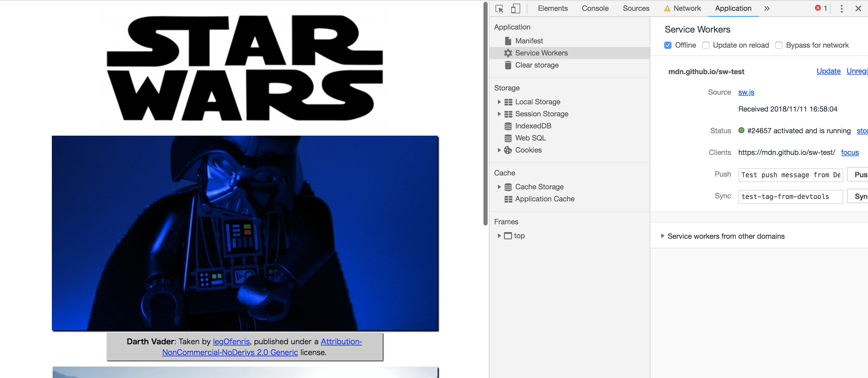This screenshot has height=378, width=868.
Task: Open the sw.js source link
Action: point(746,92)
